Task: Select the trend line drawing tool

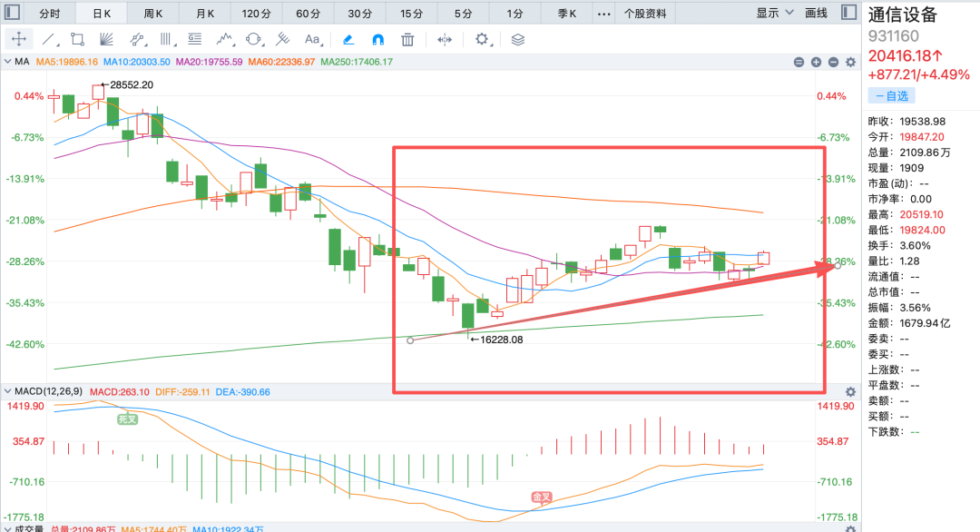Action: 49,39
